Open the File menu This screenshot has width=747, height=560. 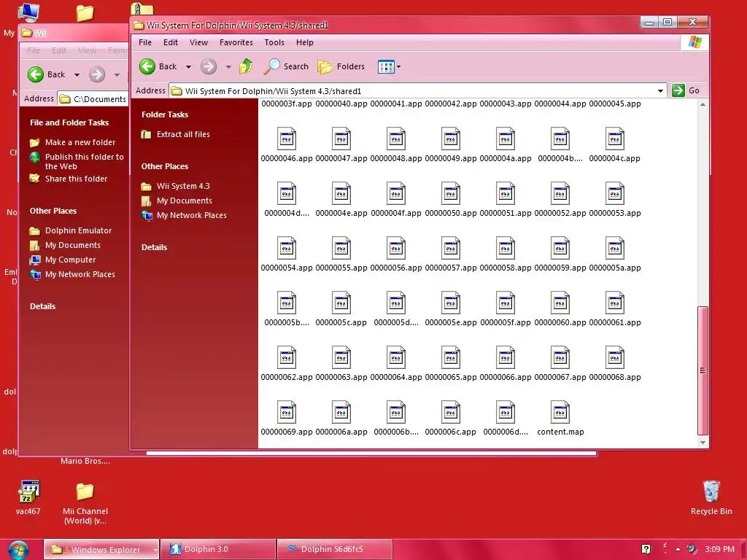145,42
